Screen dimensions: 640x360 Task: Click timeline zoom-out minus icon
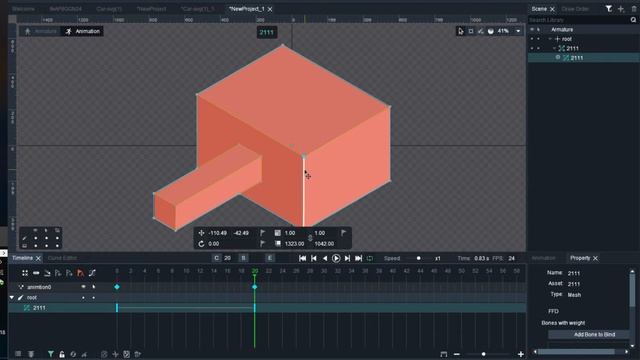click(x=457, y=354)
